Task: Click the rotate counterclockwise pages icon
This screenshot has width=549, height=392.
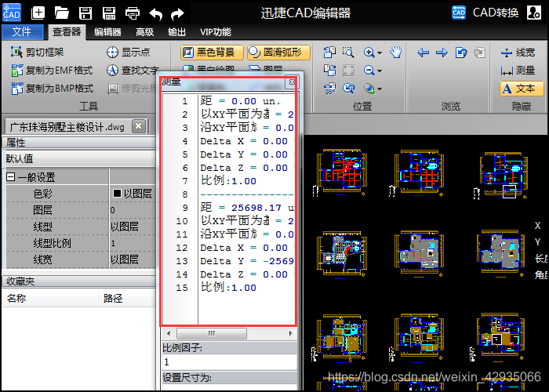Action: pos(330,53)
